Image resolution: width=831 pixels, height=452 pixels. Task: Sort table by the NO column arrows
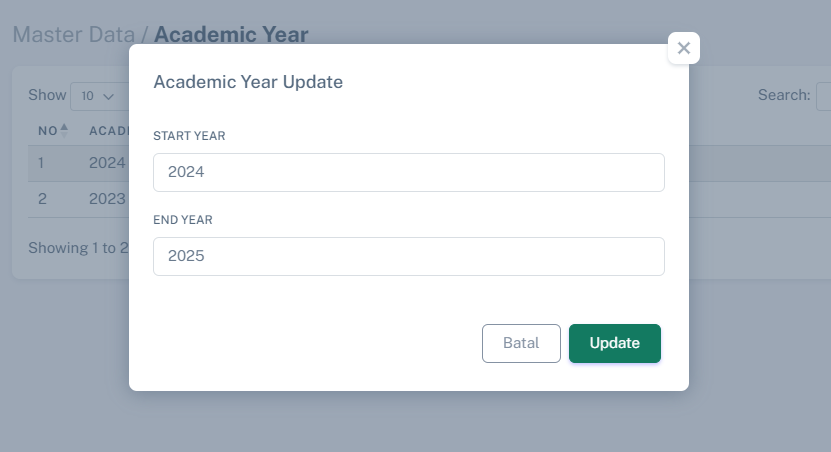pos(64,130)
